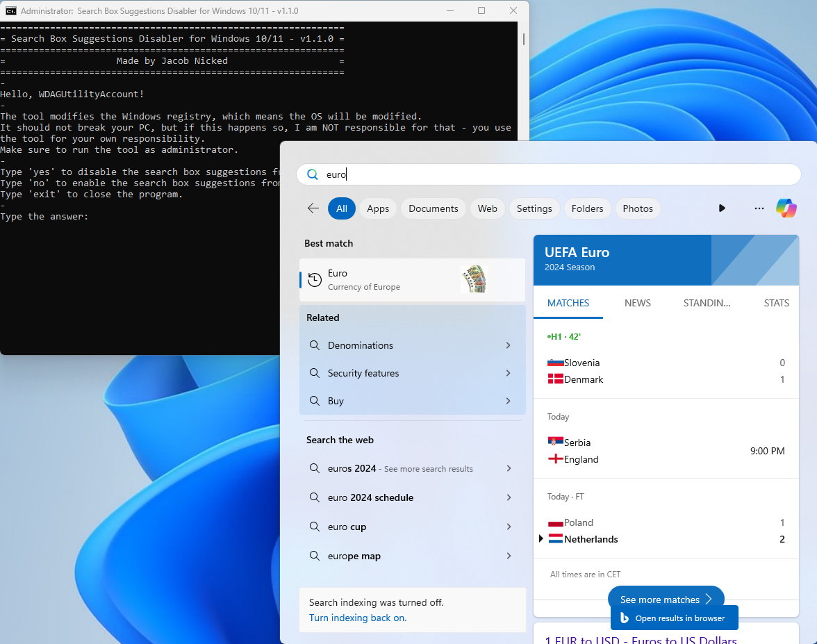Image resolution: width=817 pixels, height=644 pixels.
Task: Click See more matches button
Action: point(666,599)
